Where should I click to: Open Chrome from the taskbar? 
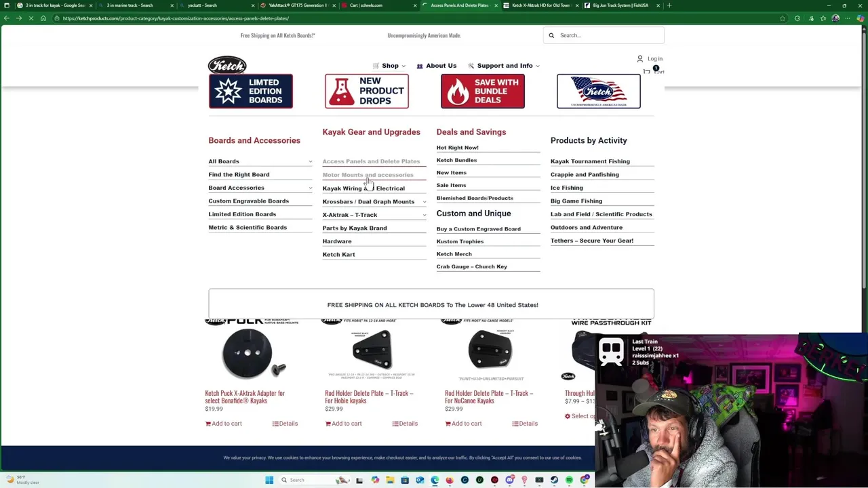coord(585,480)
